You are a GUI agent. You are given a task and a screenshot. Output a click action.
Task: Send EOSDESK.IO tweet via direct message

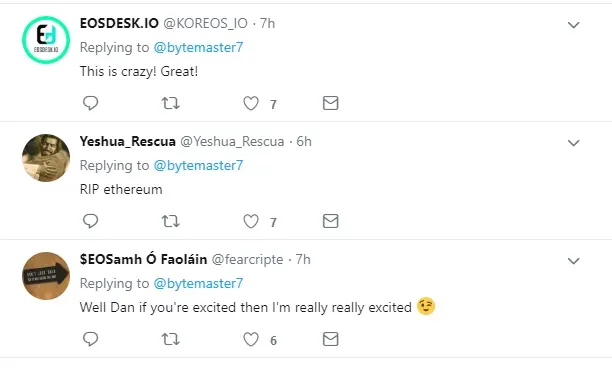click(331, 103)
